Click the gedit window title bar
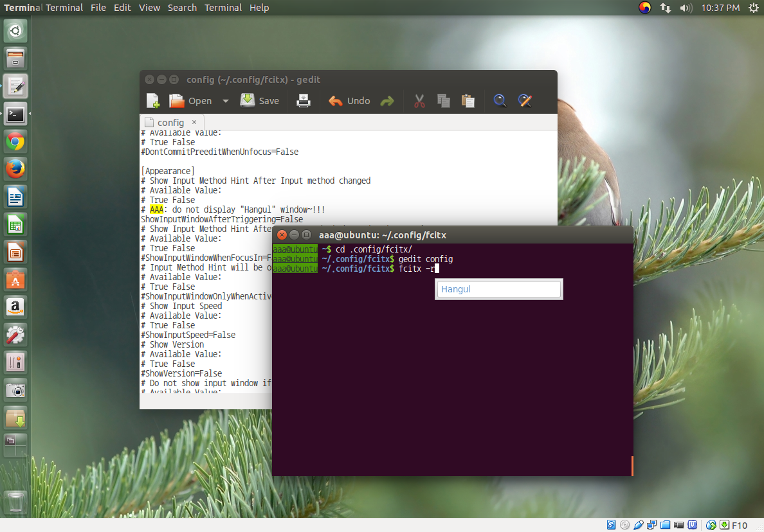The width and height of the screenshot is (764, 532). pyautogui.click(x=349, y=79)
